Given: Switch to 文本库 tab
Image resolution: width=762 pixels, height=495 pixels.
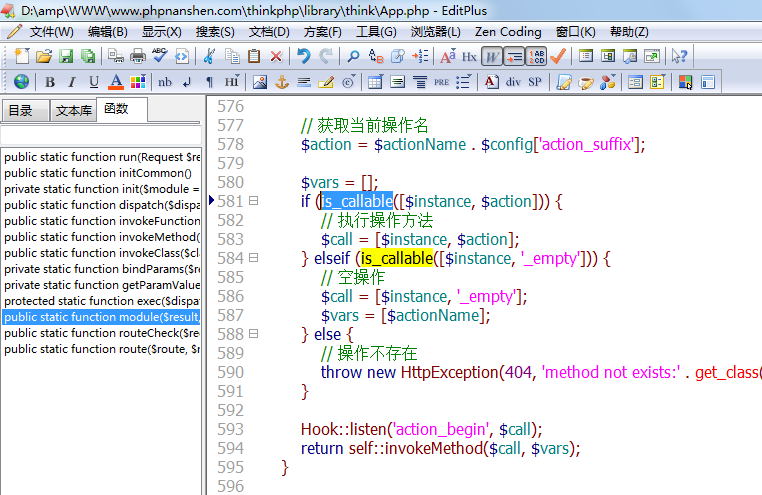Looking at the screenshot, I should tap(73, 111).
